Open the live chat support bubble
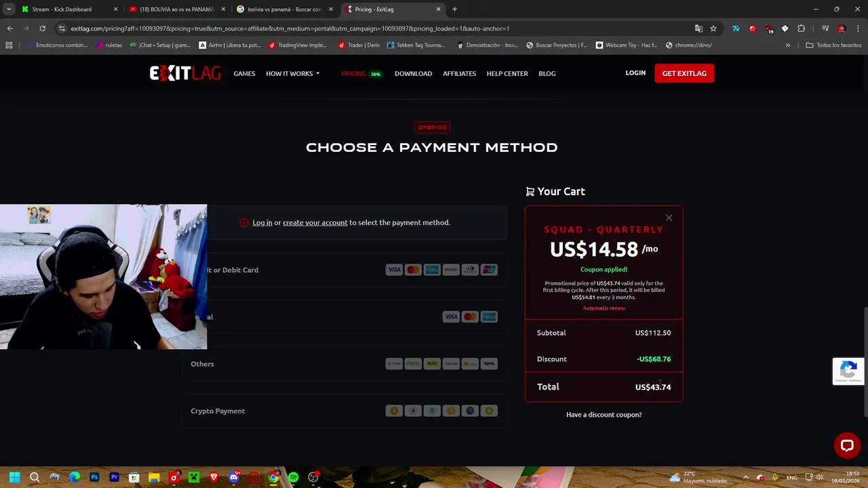The image size is (868, 488). (847, 445)
